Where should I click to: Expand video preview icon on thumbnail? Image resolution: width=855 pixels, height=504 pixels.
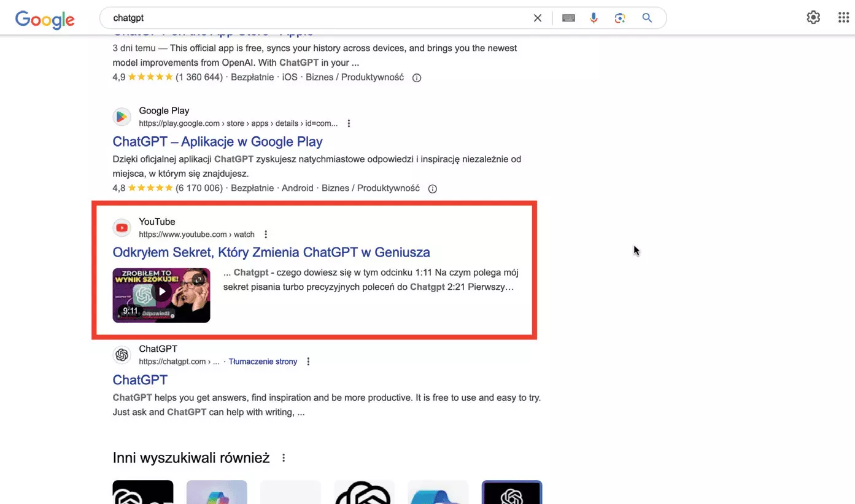(x=198, y=280)
